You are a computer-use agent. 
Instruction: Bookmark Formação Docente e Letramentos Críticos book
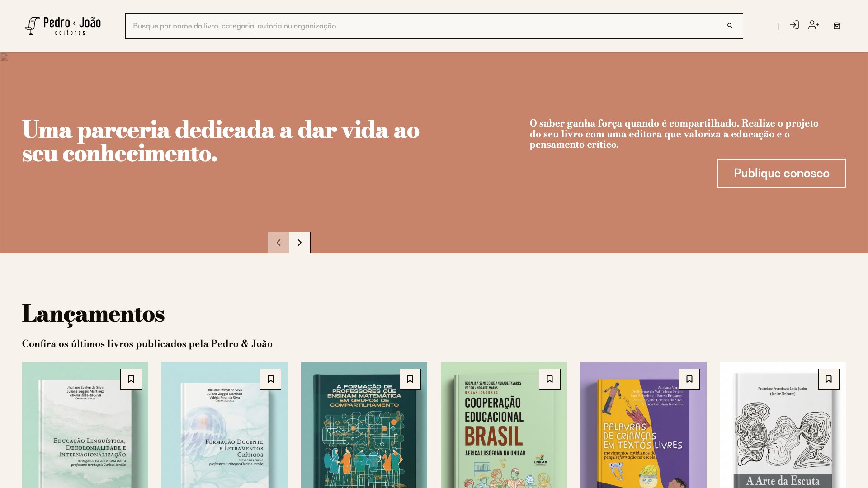pos(270,379)
